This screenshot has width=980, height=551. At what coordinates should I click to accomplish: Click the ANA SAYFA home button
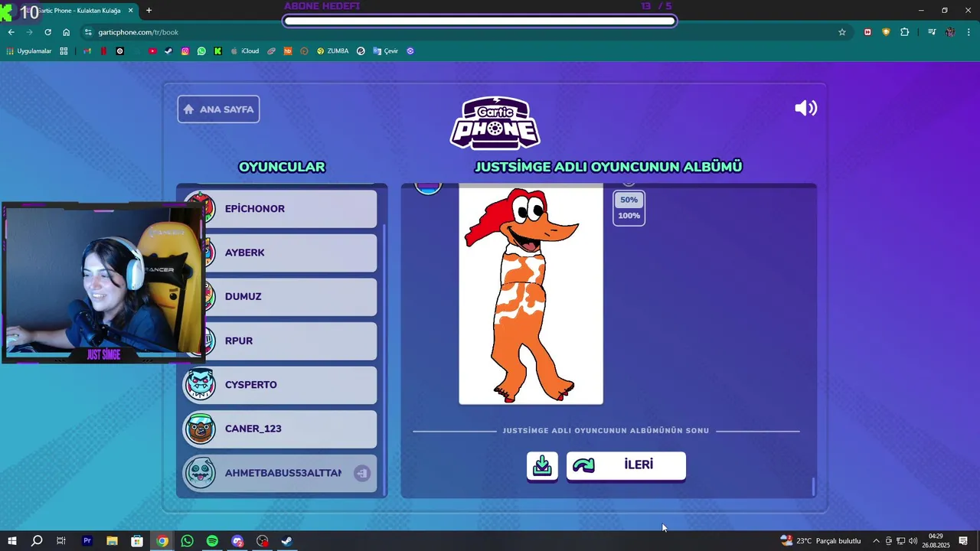click(218, 109)
